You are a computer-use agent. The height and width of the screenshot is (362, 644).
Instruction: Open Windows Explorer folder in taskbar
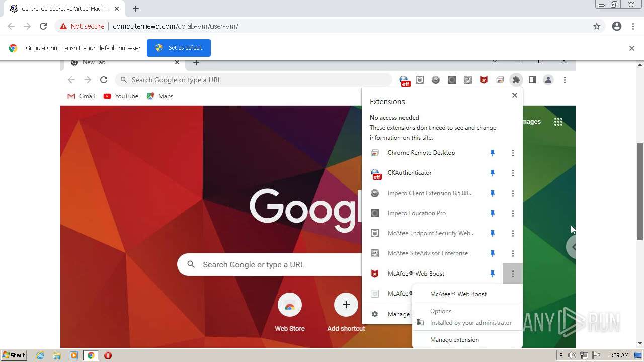(57, 355)
